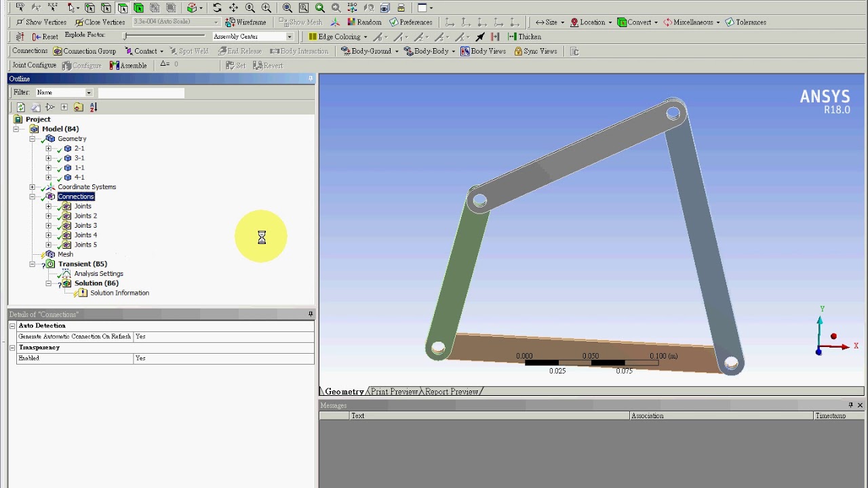The width and height of the screenshot is (868, 488).
Task: Close the Messages panel
Action: click(x=860, y=405)
